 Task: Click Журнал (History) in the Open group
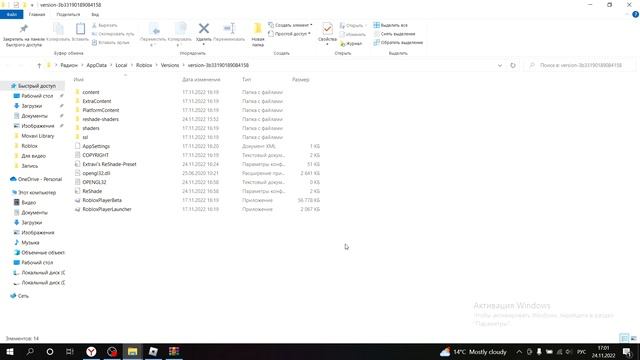coord(351,43)
